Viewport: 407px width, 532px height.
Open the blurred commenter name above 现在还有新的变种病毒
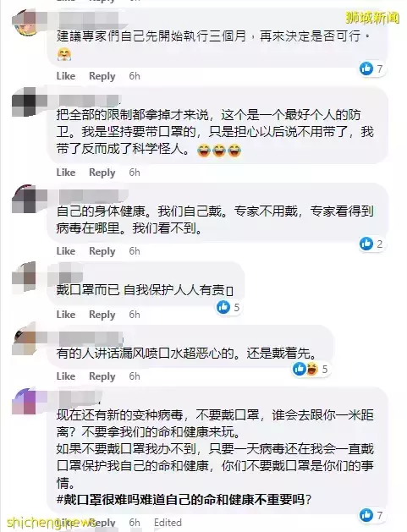[x=80, y=397]
